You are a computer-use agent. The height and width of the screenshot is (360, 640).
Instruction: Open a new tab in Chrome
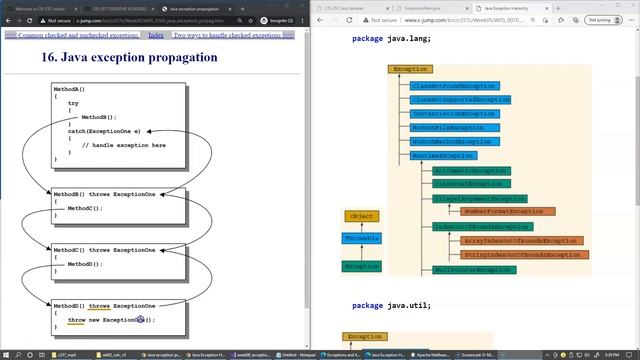coord(242,9)
